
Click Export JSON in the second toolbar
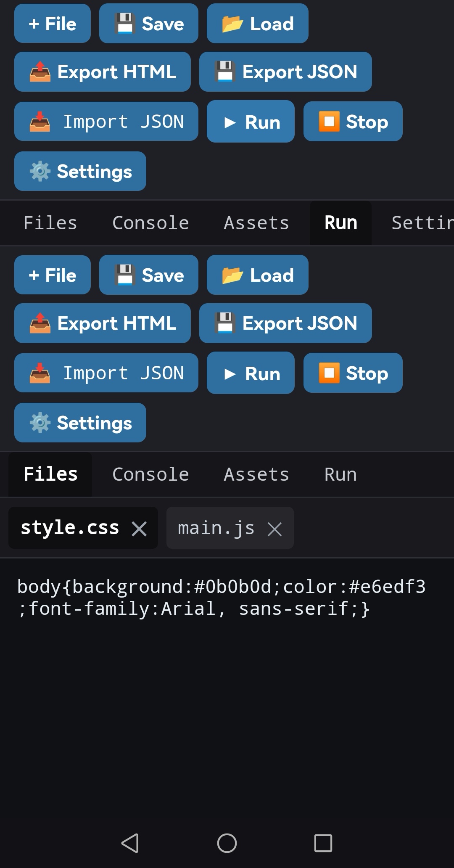285,323
